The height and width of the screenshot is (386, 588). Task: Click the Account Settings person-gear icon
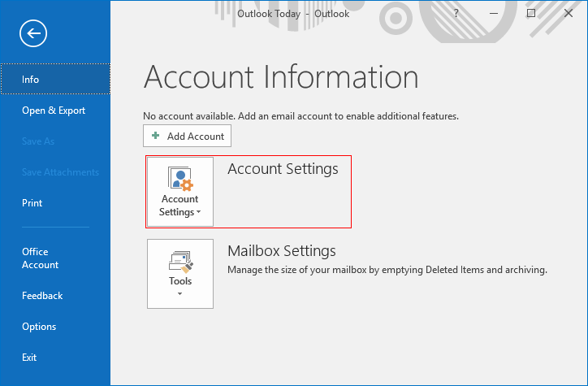click(x=180, y=179)
